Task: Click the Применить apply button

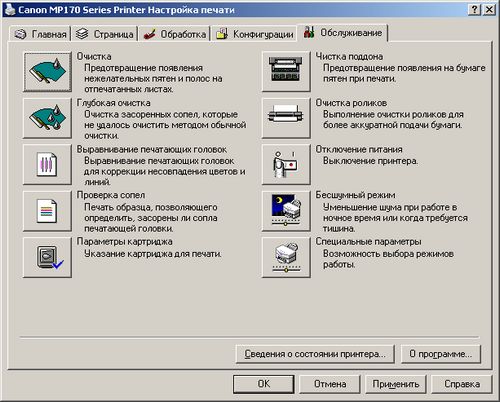Action: tap(396, 384)
